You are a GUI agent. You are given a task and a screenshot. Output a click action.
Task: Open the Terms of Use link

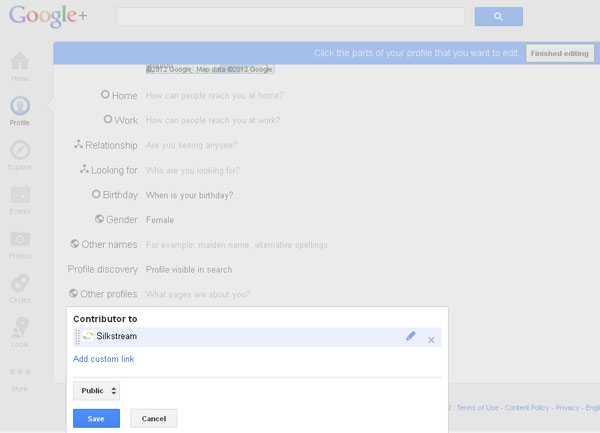point(478,408)
